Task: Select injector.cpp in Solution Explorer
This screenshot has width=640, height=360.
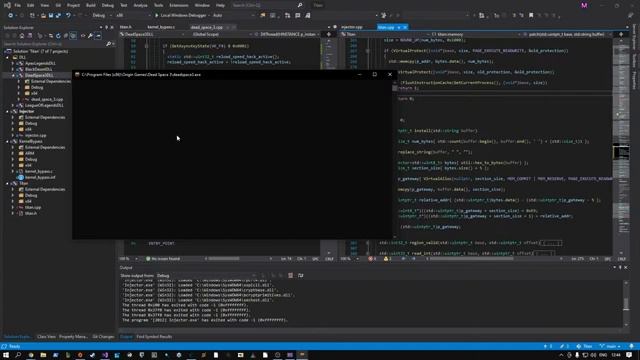Action: (x=36, y=136)
